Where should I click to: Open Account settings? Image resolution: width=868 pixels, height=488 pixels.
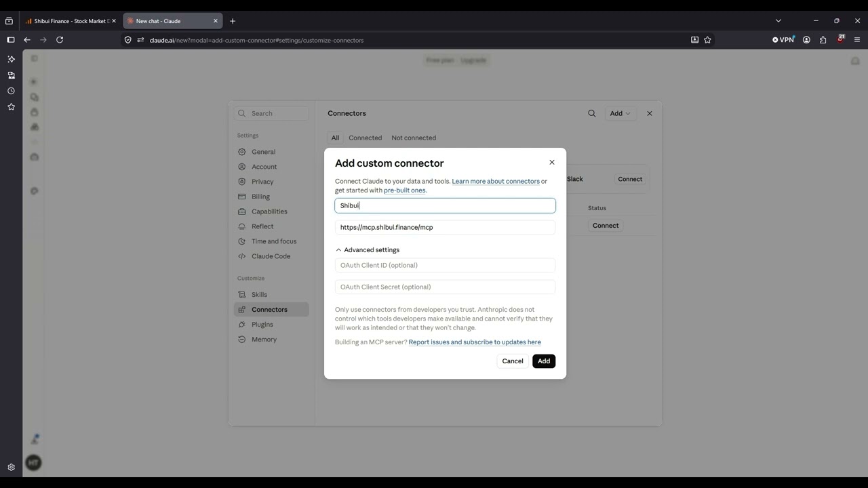(271, 167)
